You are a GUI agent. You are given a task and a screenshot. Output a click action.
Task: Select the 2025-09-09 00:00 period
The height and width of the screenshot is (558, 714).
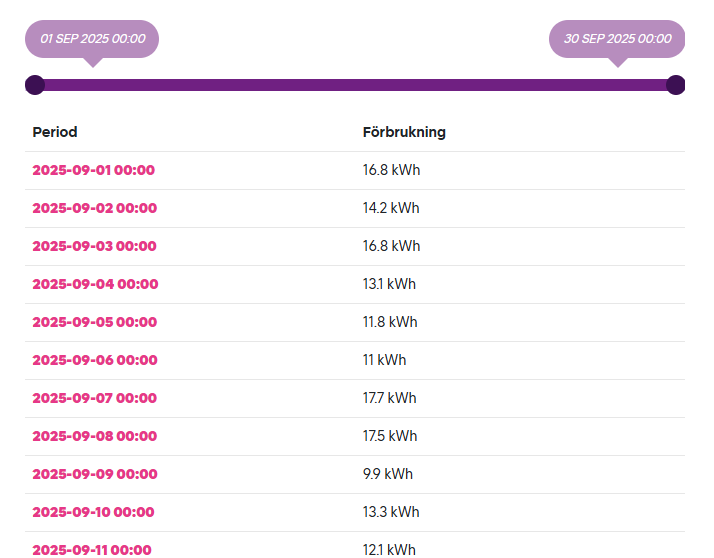click(94, 474)
